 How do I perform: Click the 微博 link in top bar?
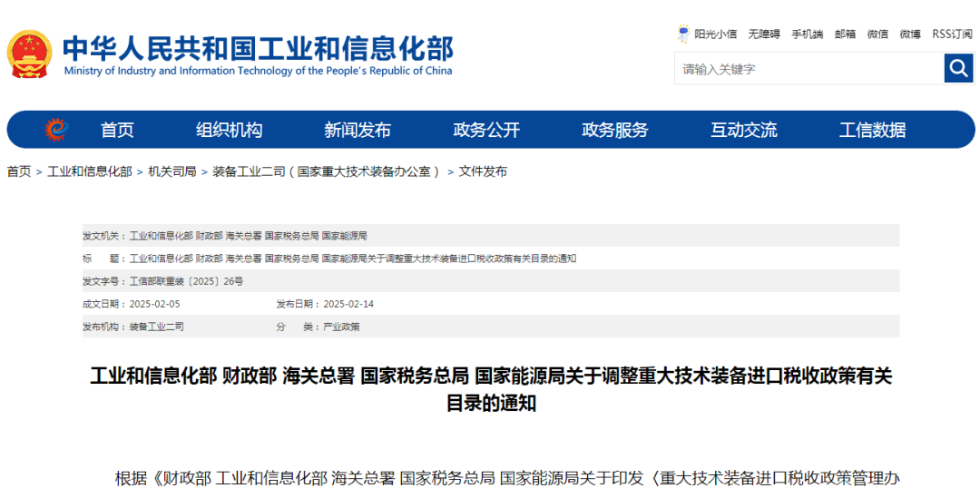coord(910,34)
